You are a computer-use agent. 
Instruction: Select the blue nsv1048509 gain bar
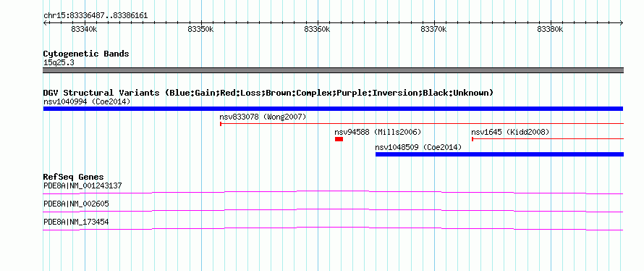tap(499, 154)
